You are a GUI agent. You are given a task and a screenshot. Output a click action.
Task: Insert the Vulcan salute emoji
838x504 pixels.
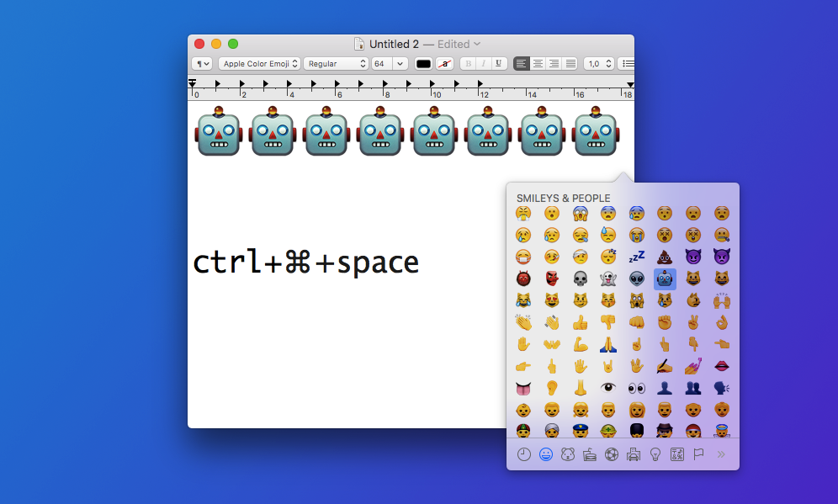[637, 367]
